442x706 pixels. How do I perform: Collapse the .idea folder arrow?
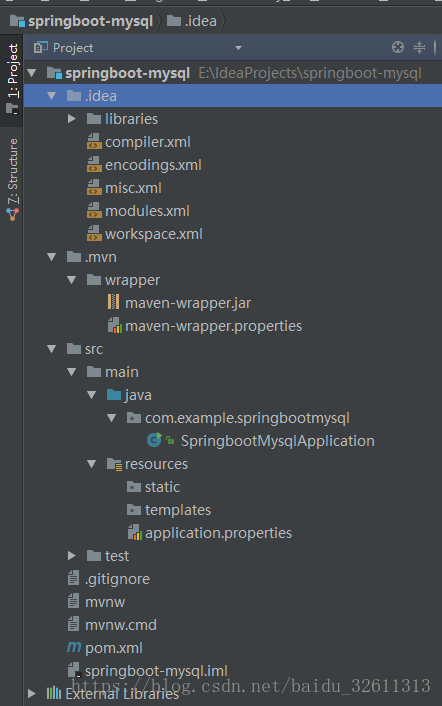tap(52, 95)
